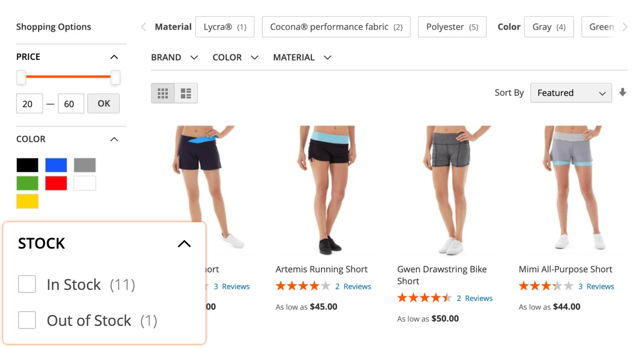Click the OK button to apply price range

103,103
